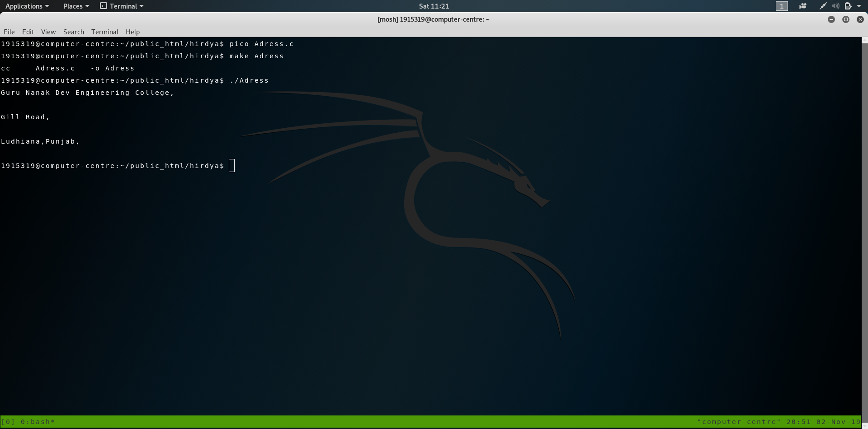Click the './Adress' command
The width and height of the screenshot is (868, 429).
249,80
